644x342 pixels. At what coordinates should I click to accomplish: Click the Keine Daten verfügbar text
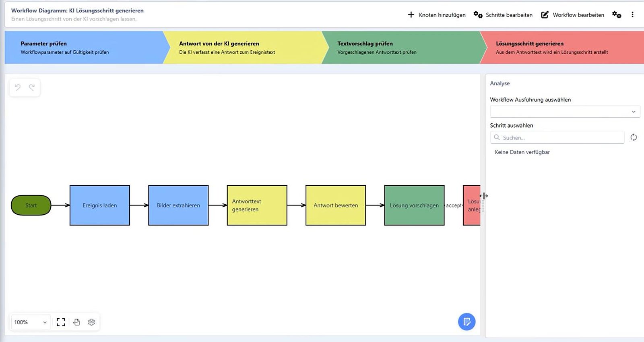(522, 152)
